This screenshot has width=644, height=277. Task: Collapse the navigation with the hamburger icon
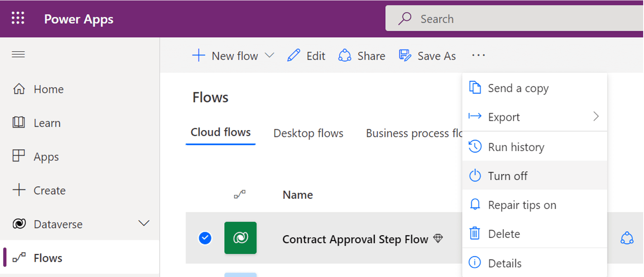(18, 54)
